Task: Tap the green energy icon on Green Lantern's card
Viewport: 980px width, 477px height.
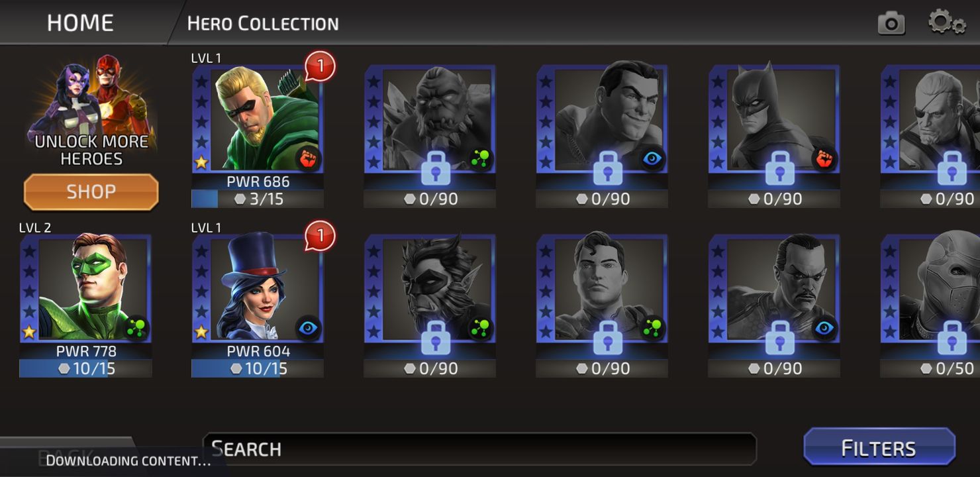Action: point(136,329)
